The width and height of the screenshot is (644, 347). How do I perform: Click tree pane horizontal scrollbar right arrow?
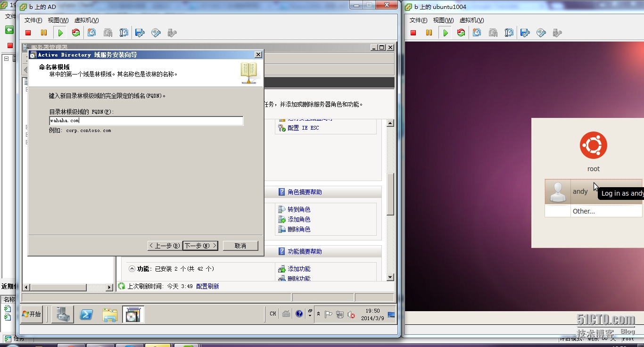coord(110,287)
